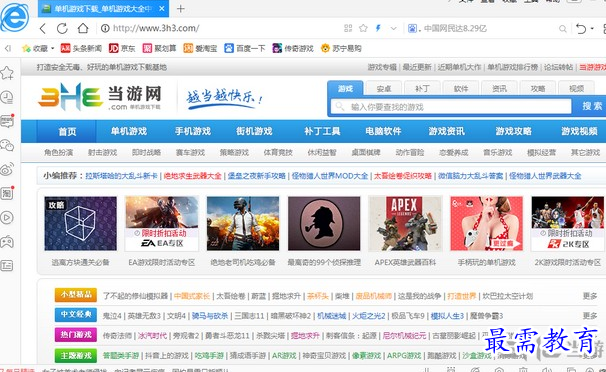The height and width of the screenshot is (372, 606).
Task: Click the game search input field
Action: pos(451,107)
